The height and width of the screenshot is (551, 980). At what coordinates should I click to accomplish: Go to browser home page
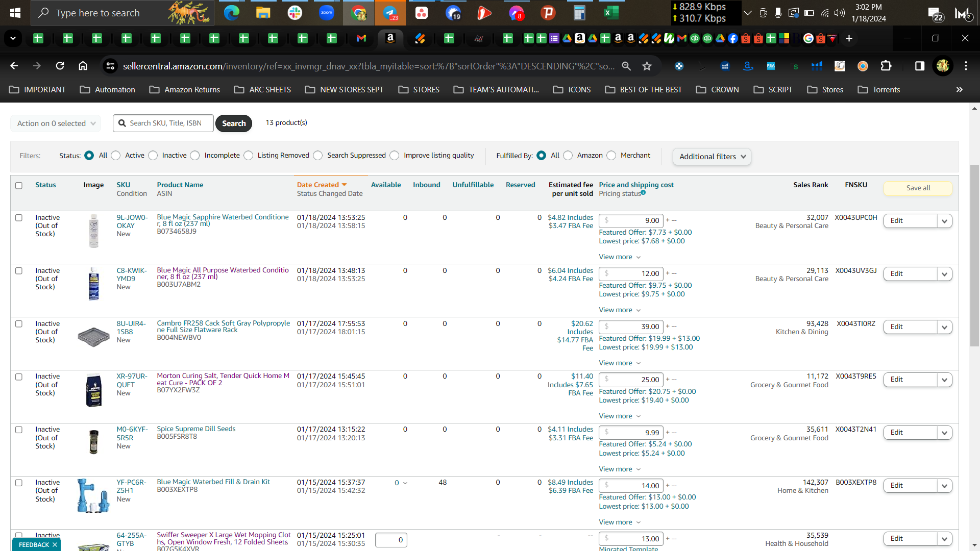point(83,66)
